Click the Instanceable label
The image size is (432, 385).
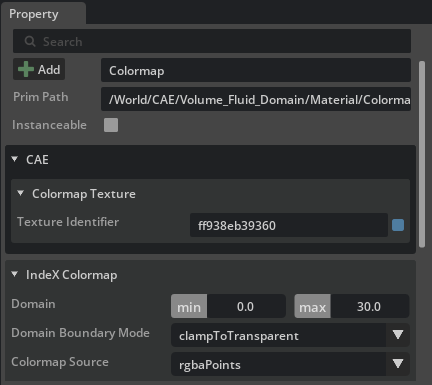point(49,125)
